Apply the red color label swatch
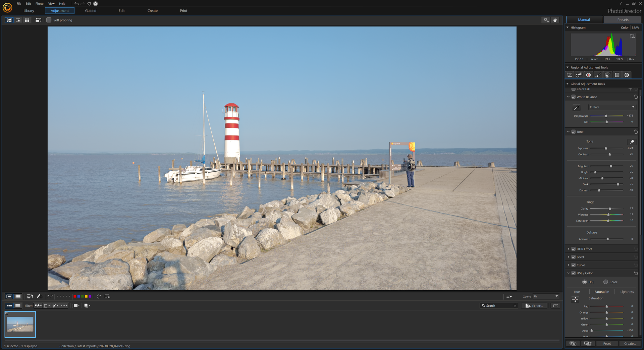Viewport: 644px width, 350px height. click(x=75, y=296)
